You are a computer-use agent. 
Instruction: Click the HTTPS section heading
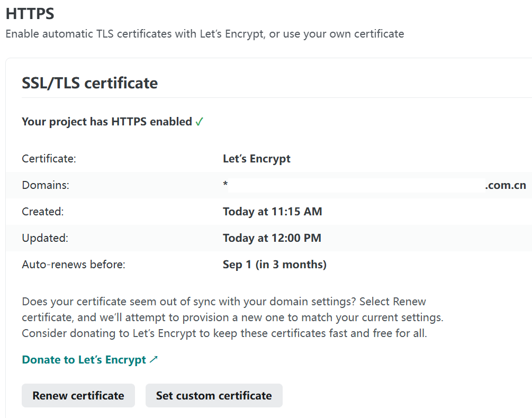[29, 13]
